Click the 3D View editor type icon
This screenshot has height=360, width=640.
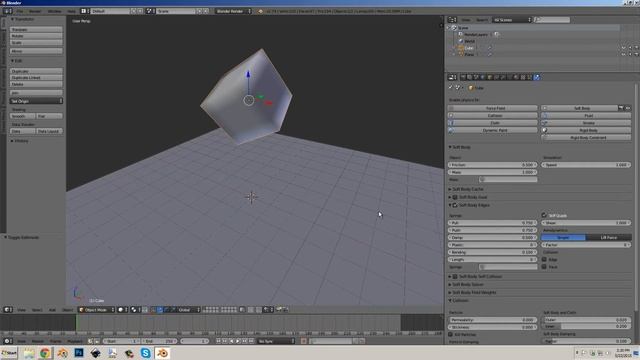pos(7,310)
